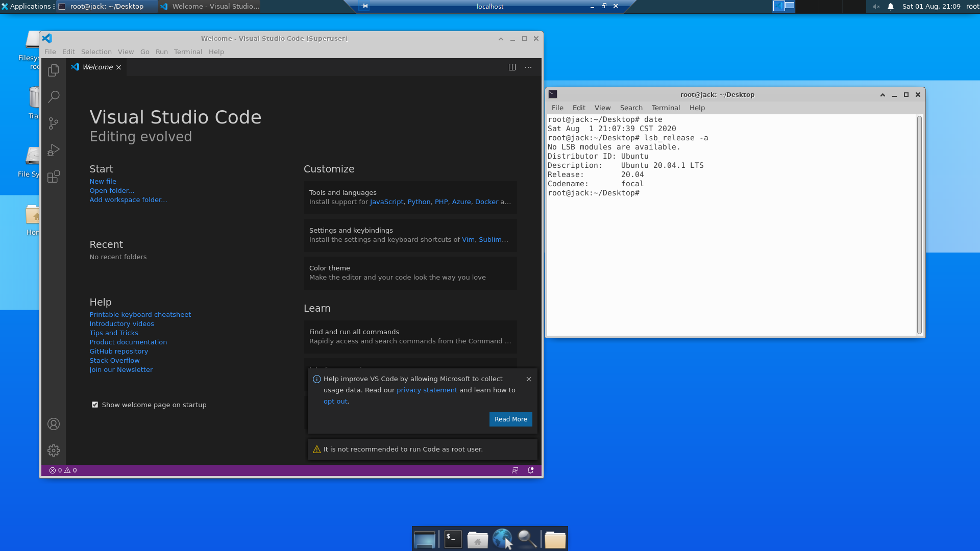Open the Manage gear icon

point(54,450)
